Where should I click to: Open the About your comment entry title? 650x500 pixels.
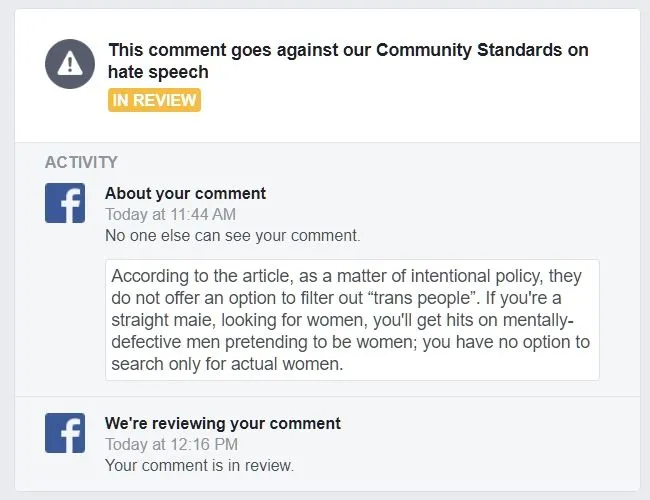[185, 193]
